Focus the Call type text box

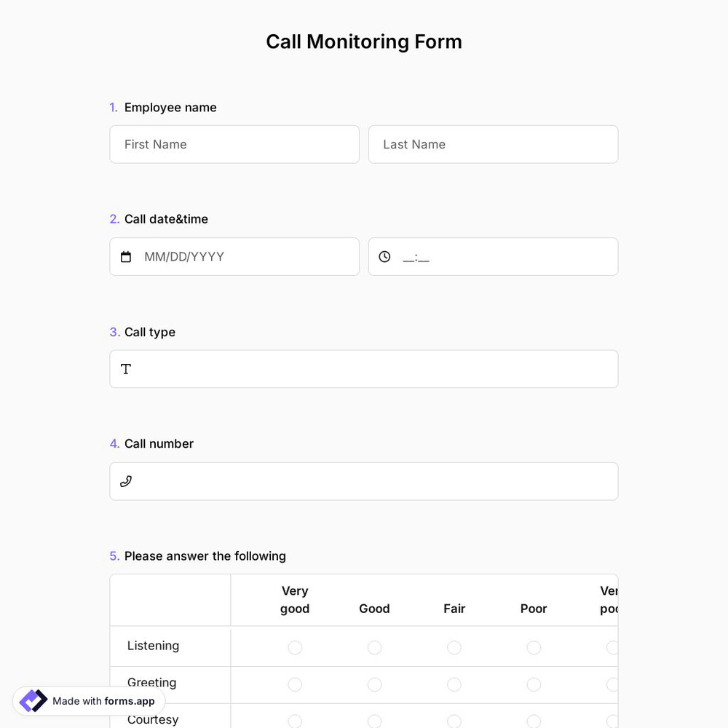click(x=364, y=369)
